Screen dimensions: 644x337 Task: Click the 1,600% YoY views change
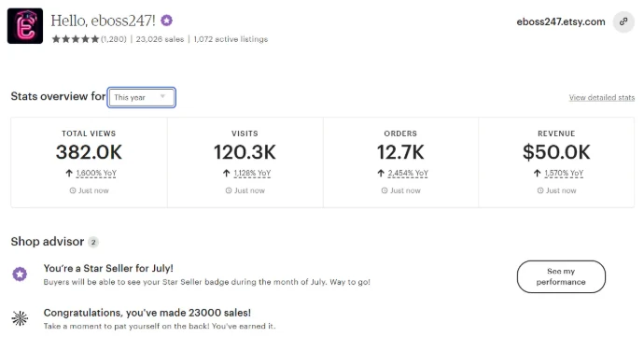click(96, 174)
